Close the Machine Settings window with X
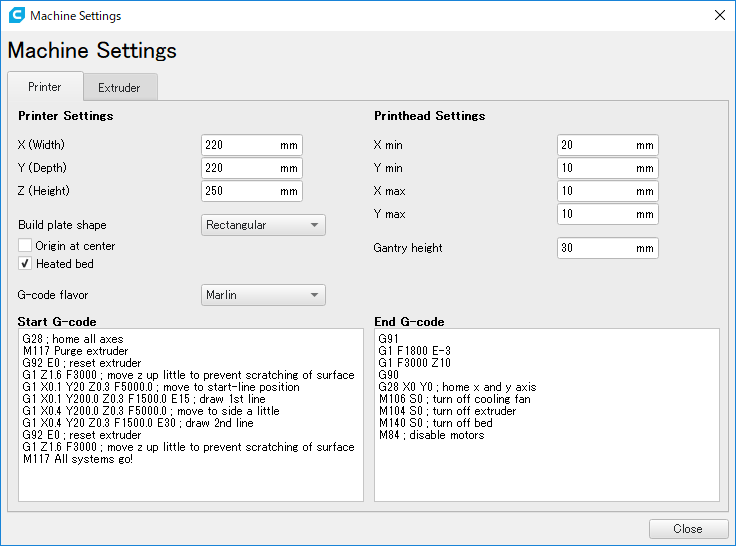Image resolution: width=737 pixels, height=546 pixels. point(720,15)
